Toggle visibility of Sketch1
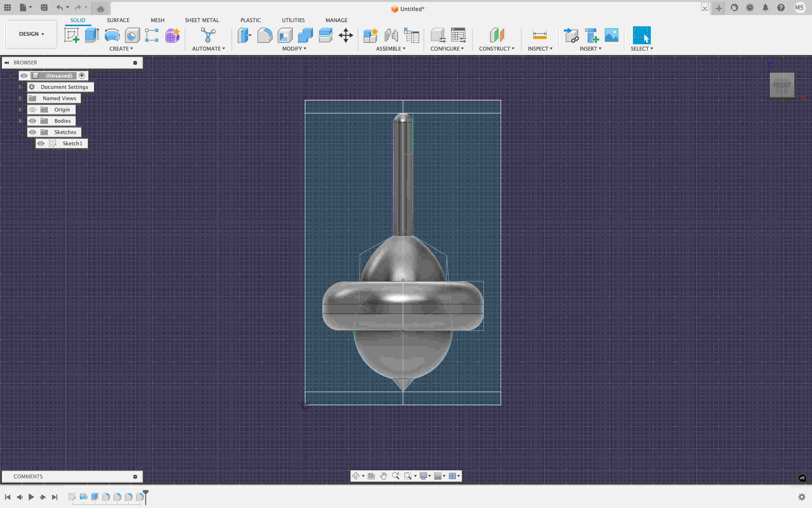 (41, 143)
